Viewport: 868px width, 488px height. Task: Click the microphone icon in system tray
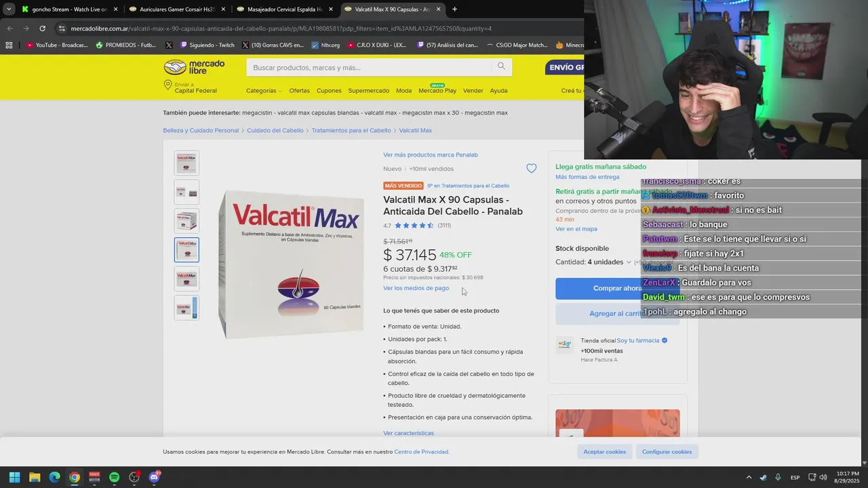click(778, 477)
